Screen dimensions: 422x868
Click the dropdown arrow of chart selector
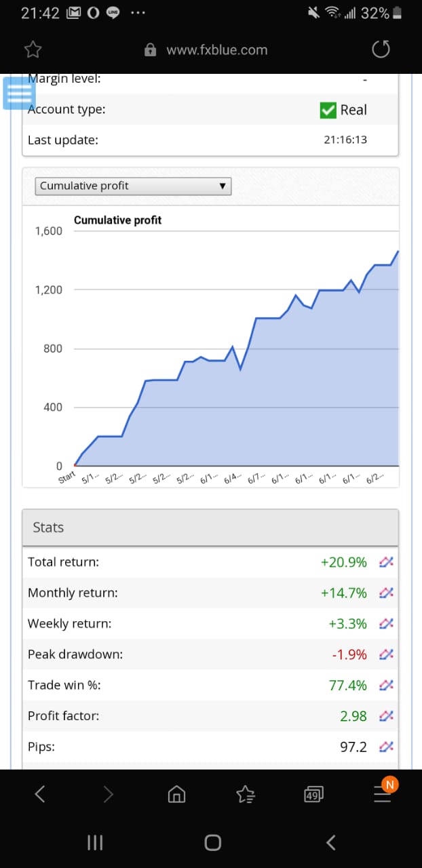click(222, 186)
